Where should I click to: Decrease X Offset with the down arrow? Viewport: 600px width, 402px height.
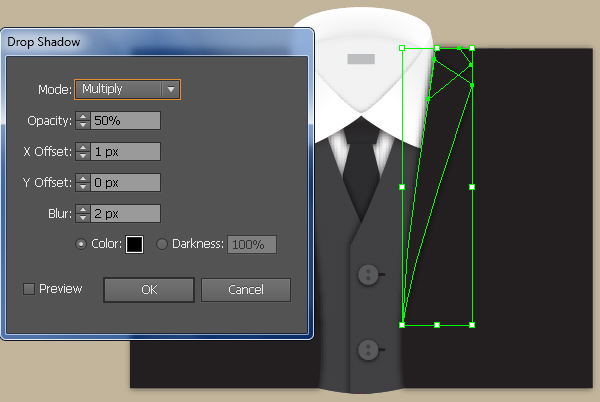(x=83, y=156)
